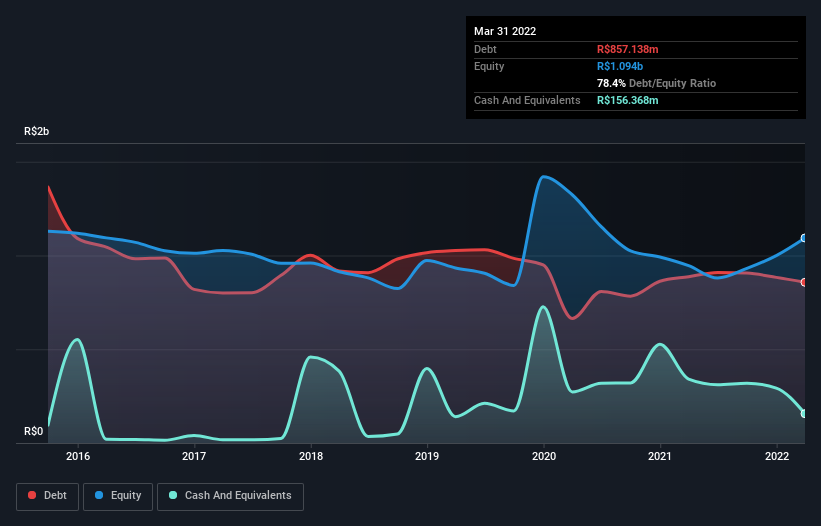Click the R$857.138m debt value

pos(628,49)
